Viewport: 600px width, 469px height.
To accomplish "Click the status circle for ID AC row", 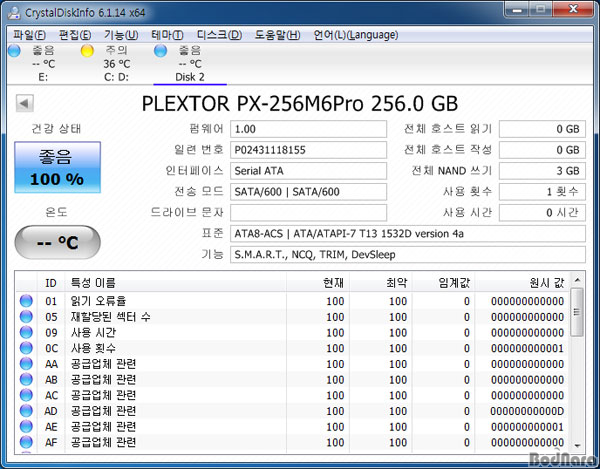I will point(26,395).
